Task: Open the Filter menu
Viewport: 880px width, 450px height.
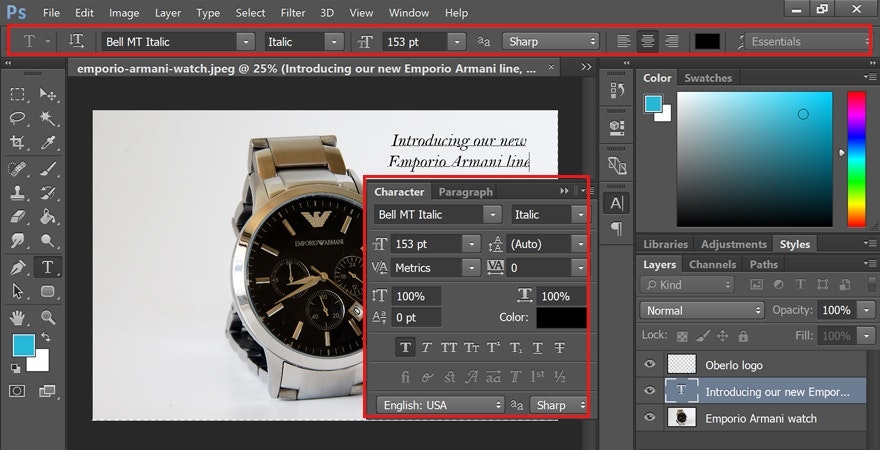Action: (x=293, y=13)
